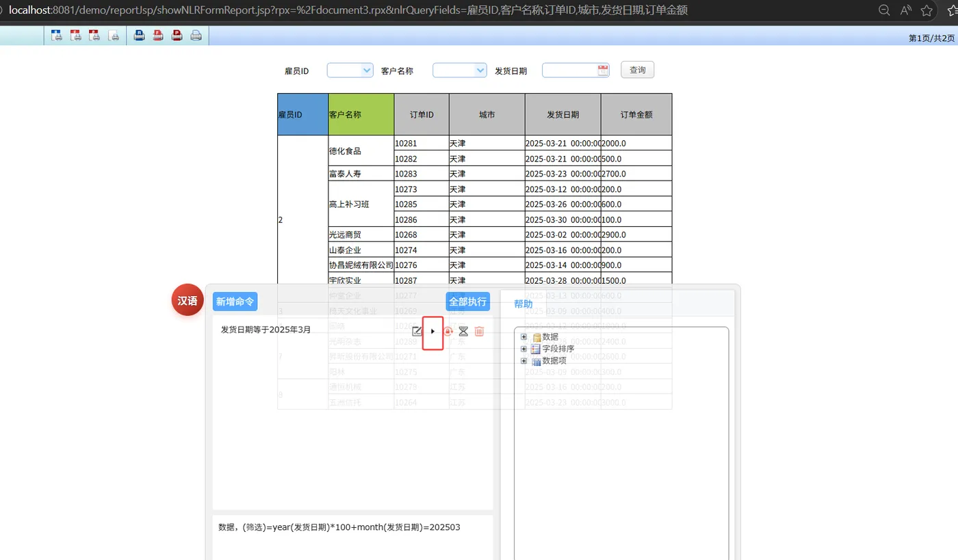Click the 雇员ID value 2 cell

pyautogui.click(x=303, y=219)
